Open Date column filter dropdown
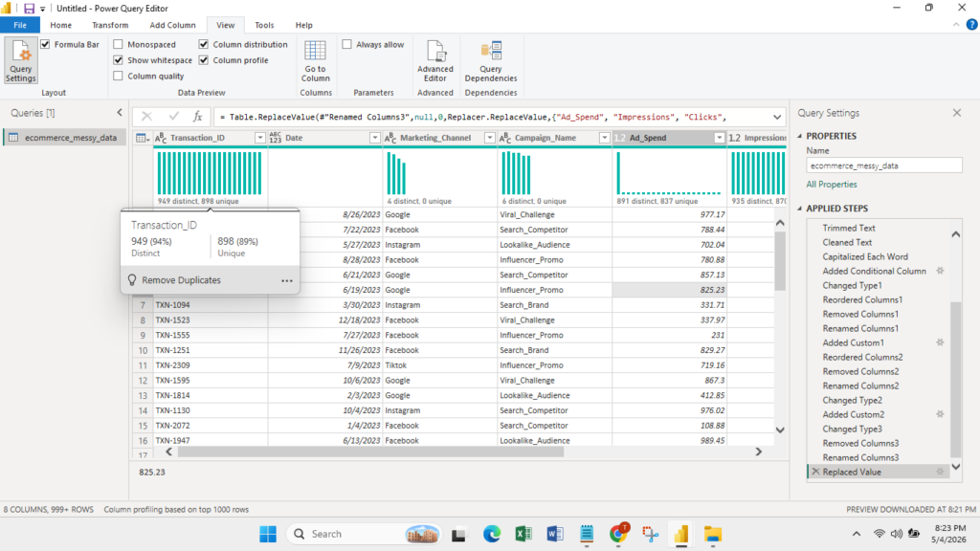 [375, 138]
